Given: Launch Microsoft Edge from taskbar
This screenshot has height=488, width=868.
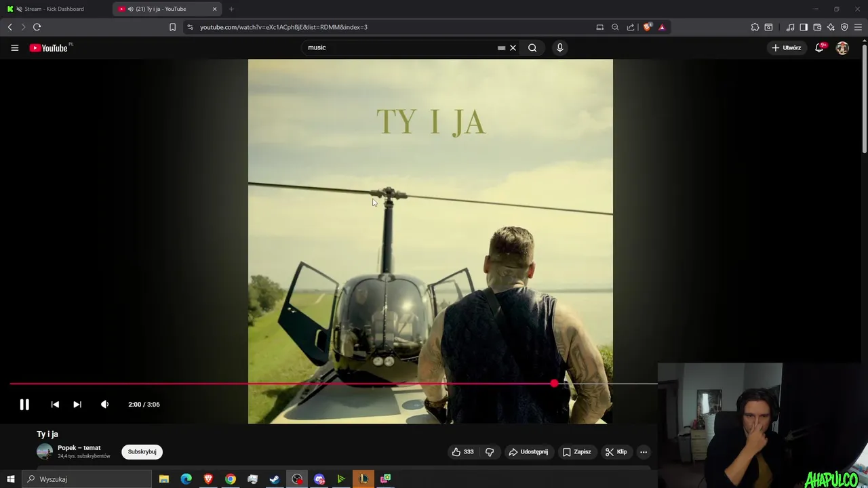Looking at the screenshot, I should point(186,479).
